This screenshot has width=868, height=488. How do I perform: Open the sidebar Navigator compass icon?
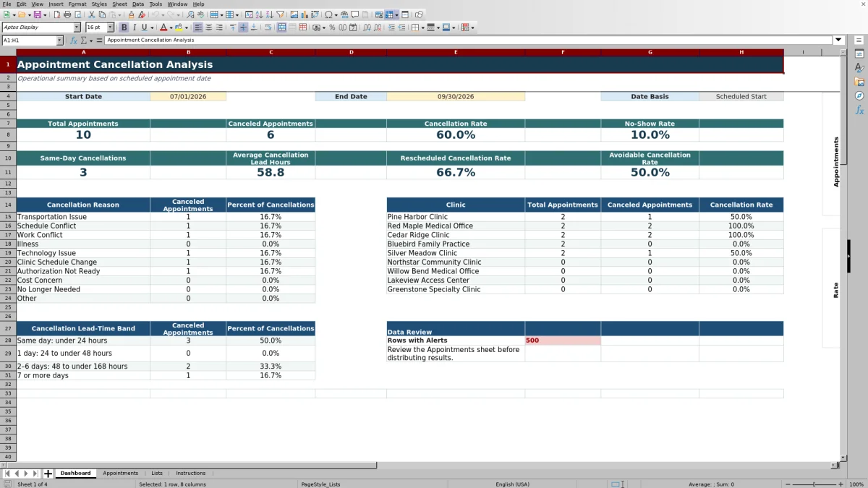pyautogui.click(x=859, y=95)
